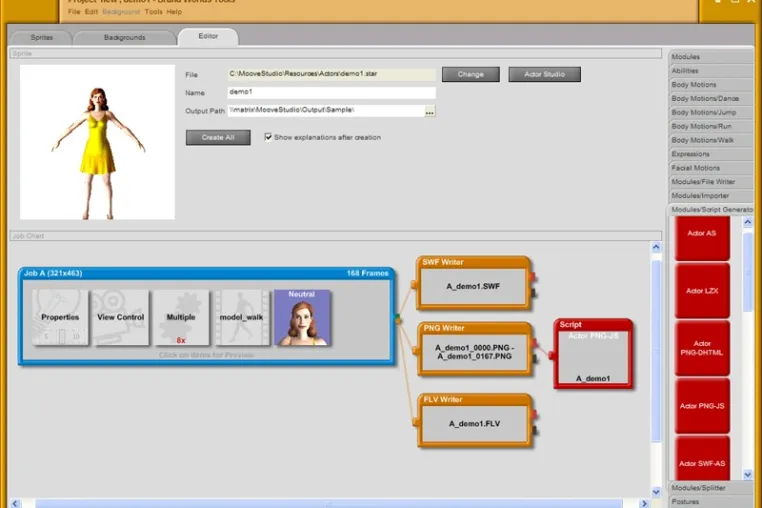762x508 pixels.
Task: Switch to the Backgrounds tab
Action: tap(124, 37)
